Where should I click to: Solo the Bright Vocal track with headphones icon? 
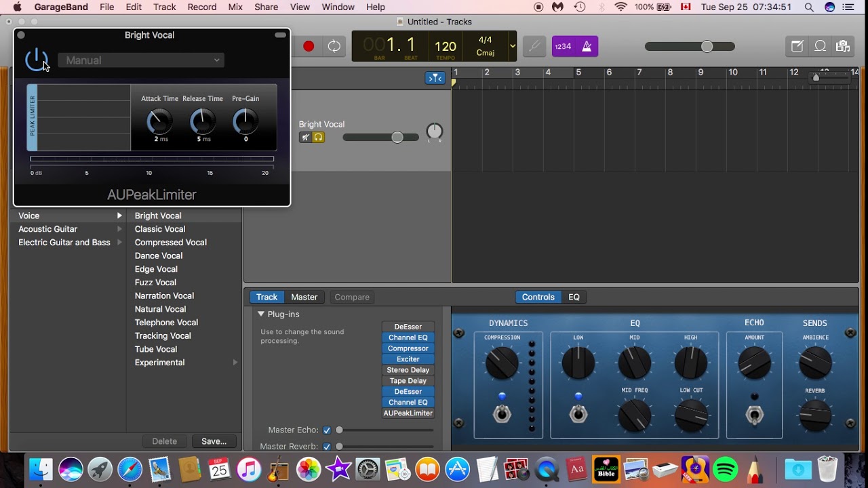[318, 138]
